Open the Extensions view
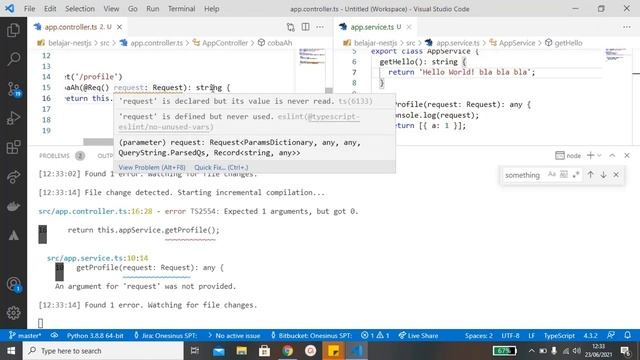Image resolution: width=640 pixels, height=360 pixels. (x=13, y=147)
